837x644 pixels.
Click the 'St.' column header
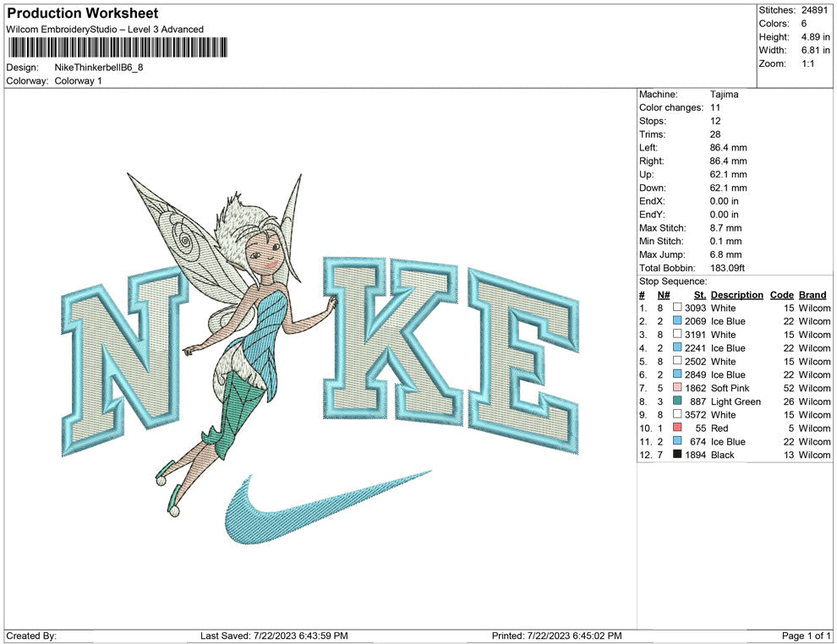(700, 295)
